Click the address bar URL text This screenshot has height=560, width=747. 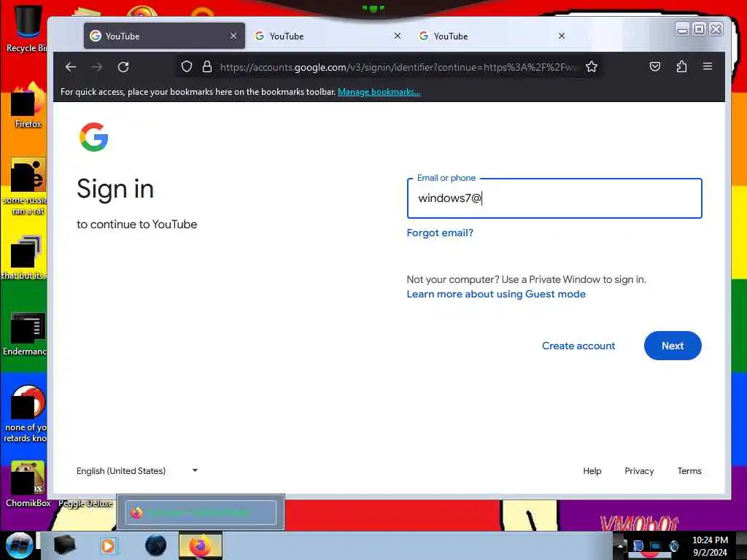[x=398, y=67]
